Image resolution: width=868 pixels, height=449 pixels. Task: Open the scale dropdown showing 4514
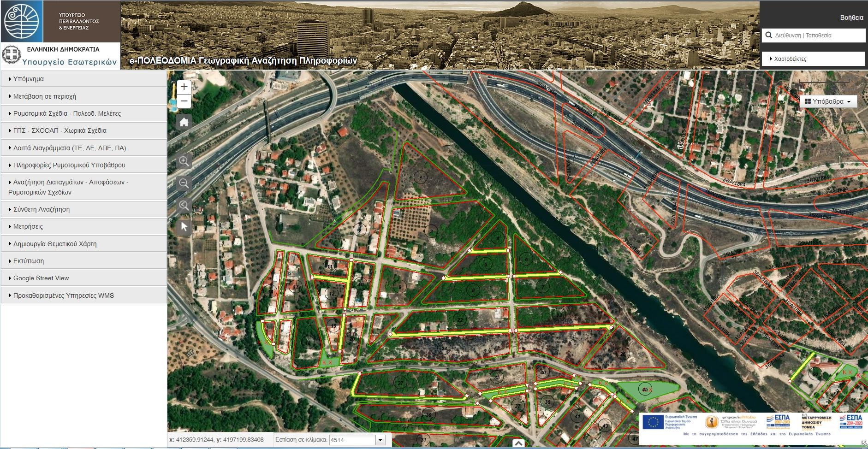(x=380, y=440)
